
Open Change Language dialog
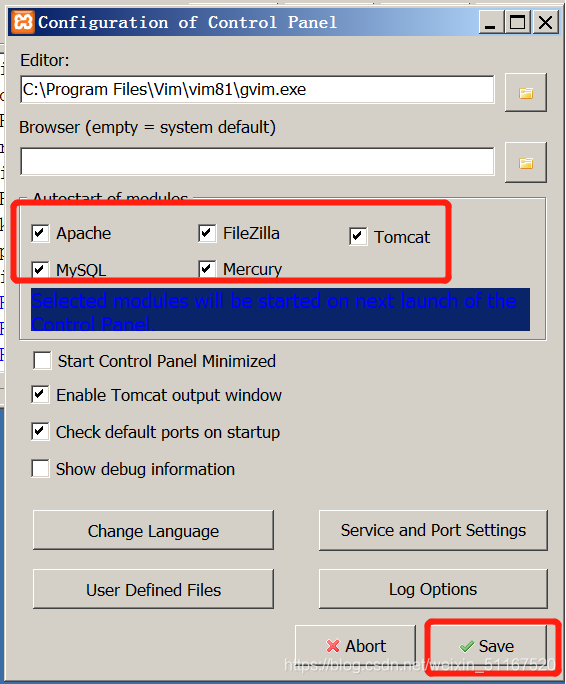click(x=153, y=530)
